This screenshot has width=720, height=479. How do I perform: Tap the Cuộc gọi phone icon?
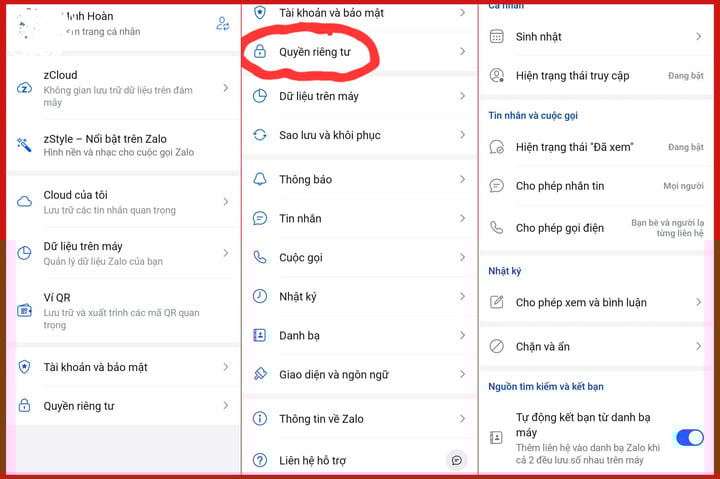pyautogui.click(x=260, y=257)
